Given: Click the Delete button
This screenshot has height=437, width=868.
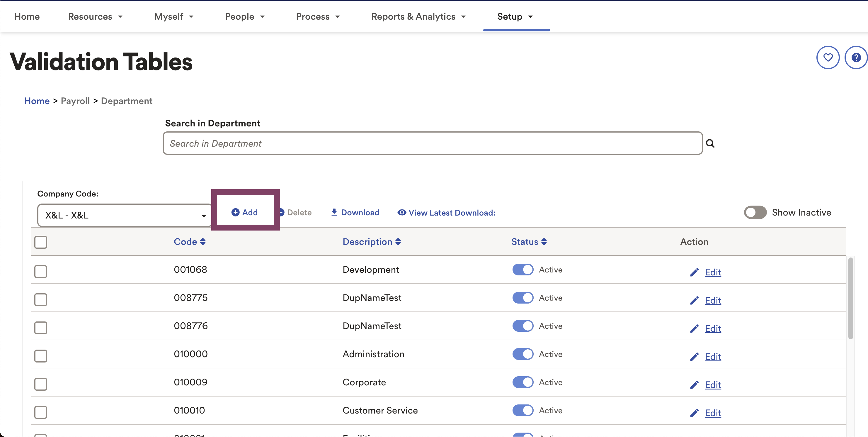Looking at the screenshot, I should click(x=295, y=212).
